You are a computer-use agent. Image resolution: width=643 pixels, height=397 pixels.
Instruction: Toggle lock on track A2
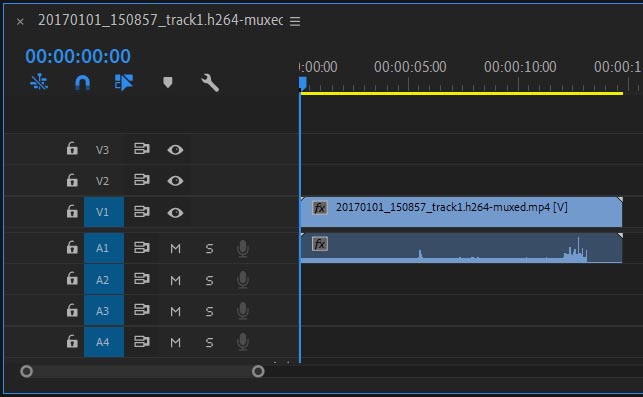click(72, 278)
